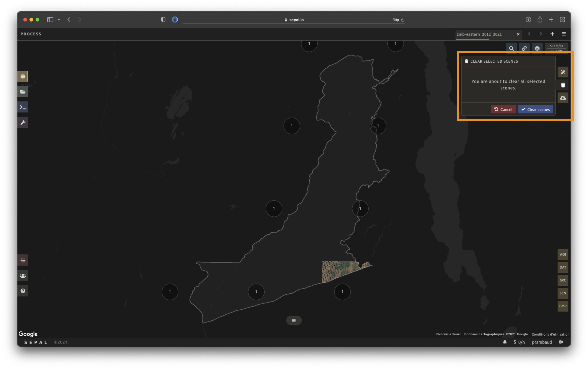The width and height of the screenshot is (588, 369).
Task: Open the Apps wrench icon in sidebar
Action: (x=23, y=122)
